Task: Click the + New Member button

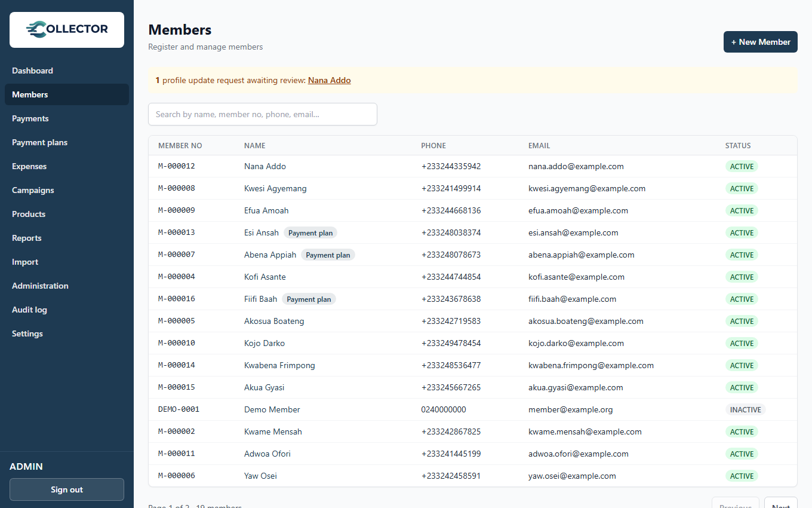Action: coord(761,42)
